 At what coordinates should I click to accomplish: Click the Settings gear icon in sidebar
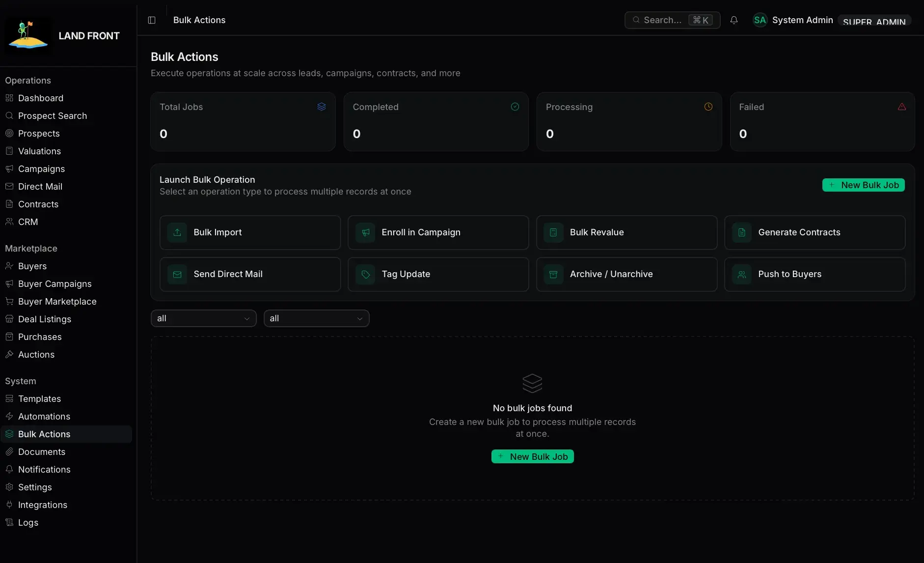[x=9, y=487]
